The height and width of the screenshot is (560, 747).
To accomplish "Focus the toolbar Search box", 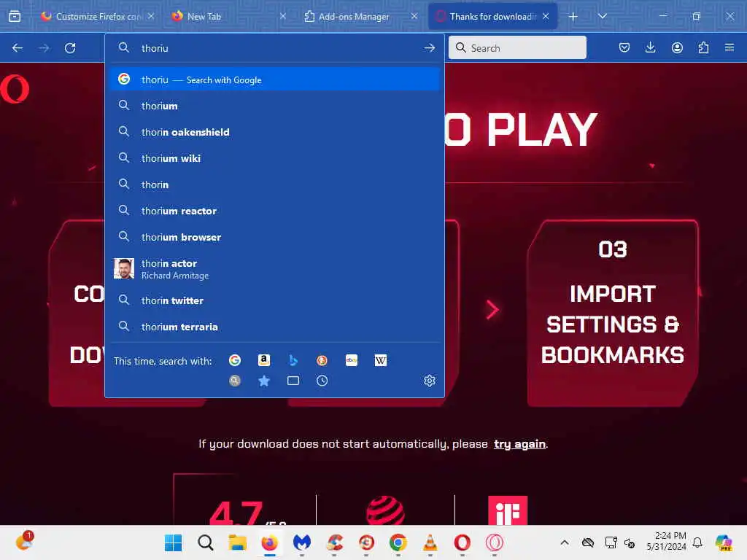I will click(x=517, y=47).
